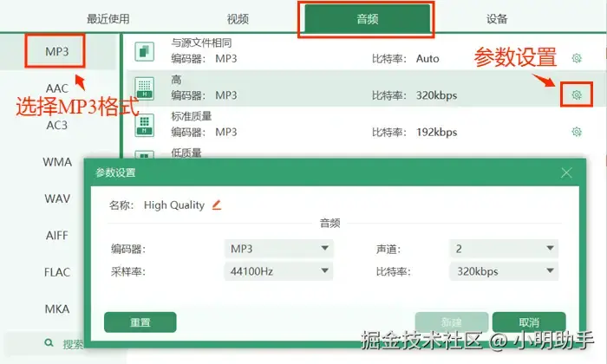Viewport: 607px width, 364px height.
Task: Click the 192kbps bitrate value
Action: [437, 132]
